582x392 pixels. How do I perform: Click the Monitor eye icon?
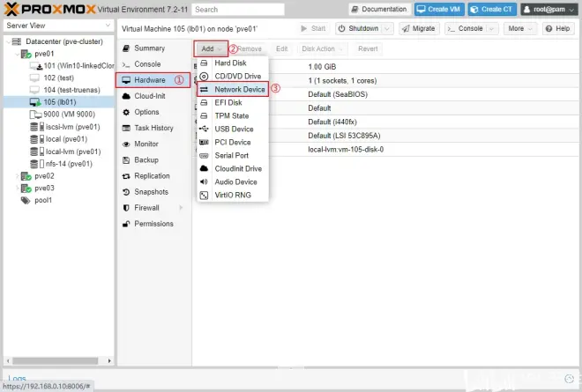[126, 144]
